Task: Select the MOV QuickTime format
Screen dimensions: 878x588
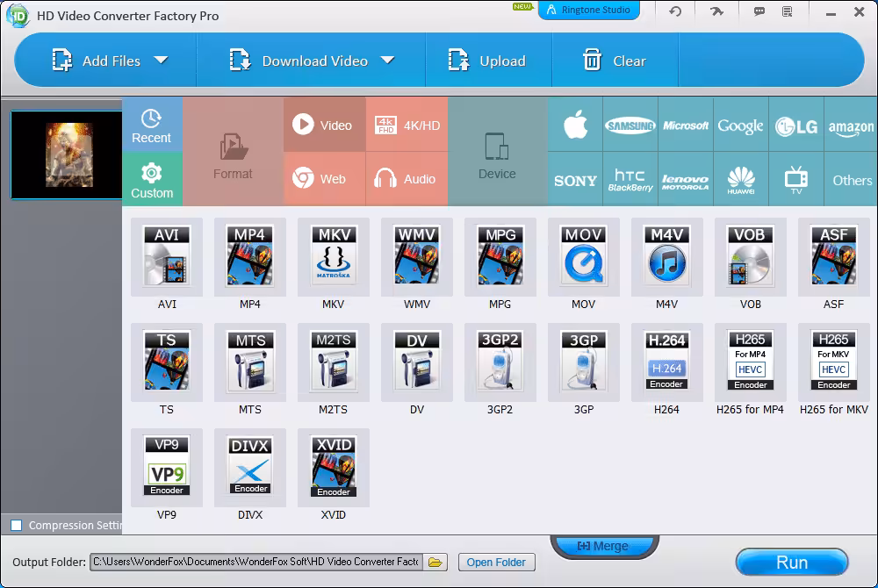Action: (583, 257)
